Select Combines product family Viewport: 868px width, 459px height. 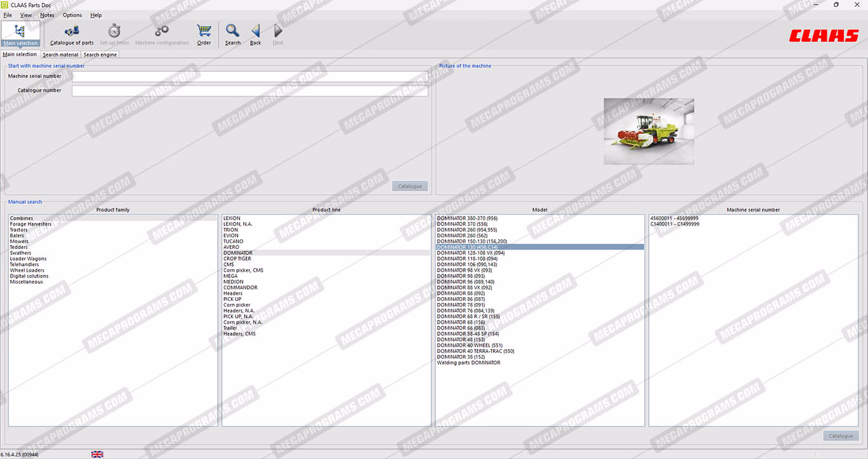(113, 218)
